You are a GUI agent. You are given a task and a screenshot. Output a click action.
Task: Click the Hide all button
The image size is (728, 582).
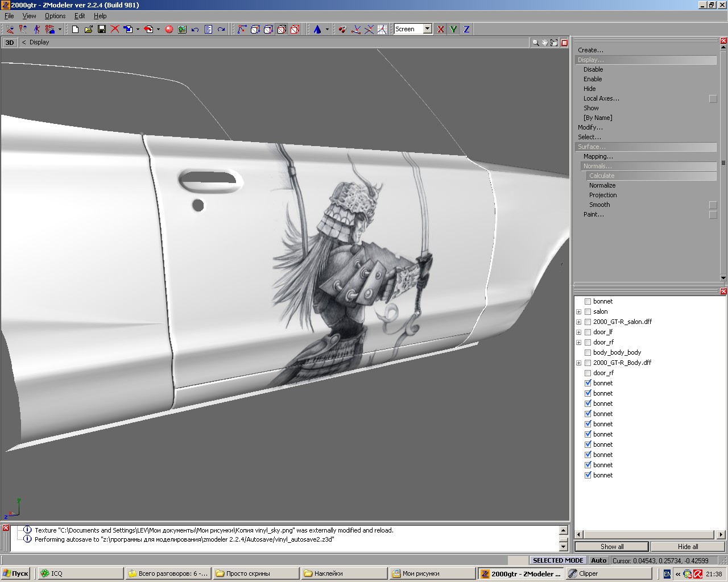tap(688, 547)
